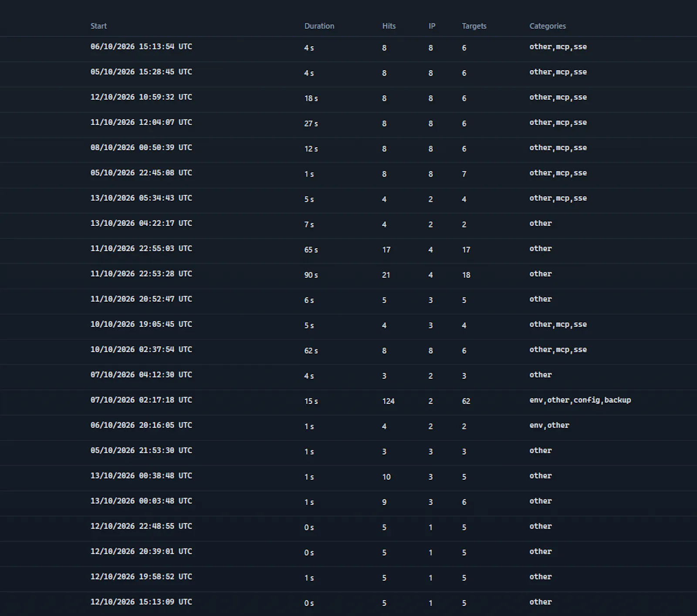
Task: Click the Start column header
Action: [98, 26]
